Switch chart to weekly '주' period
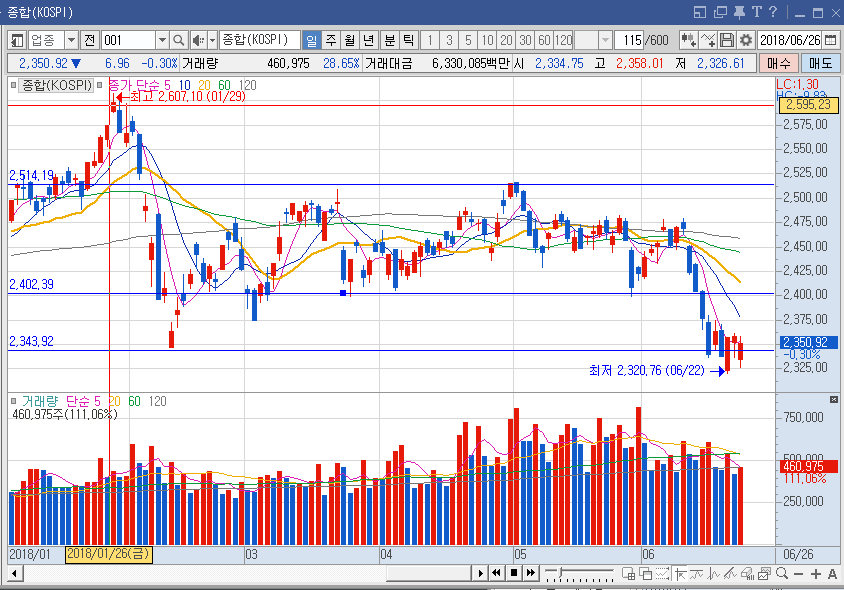 click(330, 40)
